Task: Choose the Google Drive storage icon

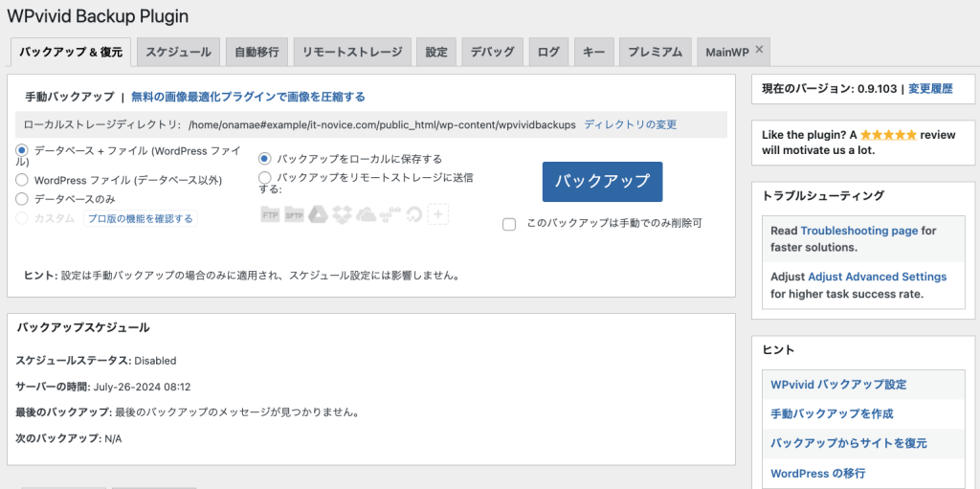Action: [317, 213]
